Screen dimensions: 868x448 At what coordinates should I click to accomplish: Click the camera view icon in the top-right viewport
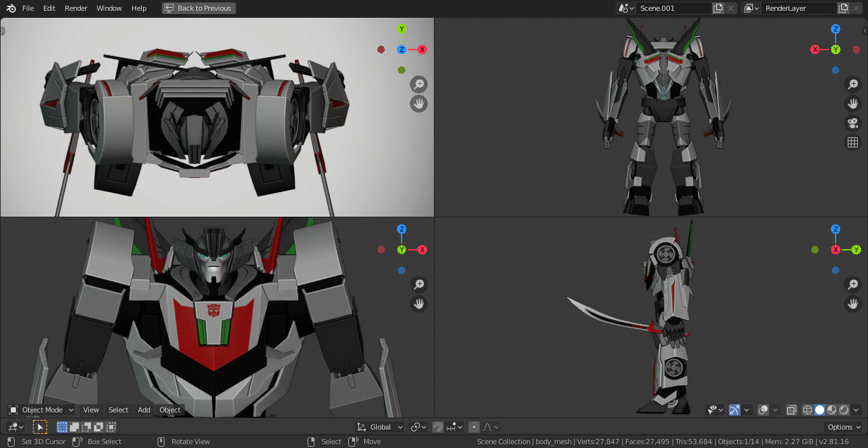tap(852, 123)
